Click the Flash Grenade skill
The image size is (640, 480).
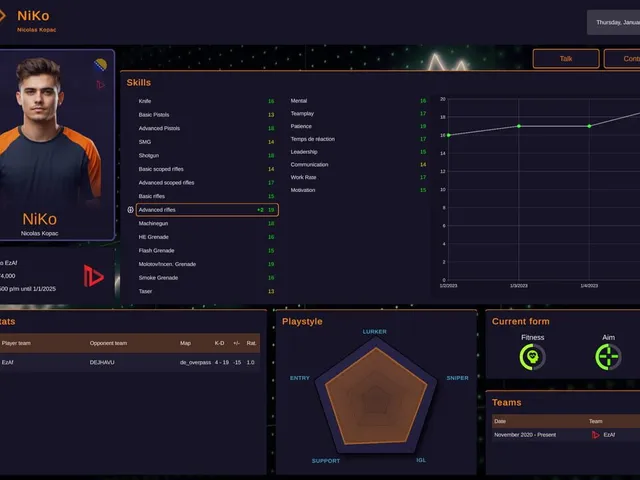[x=206, y=251]
